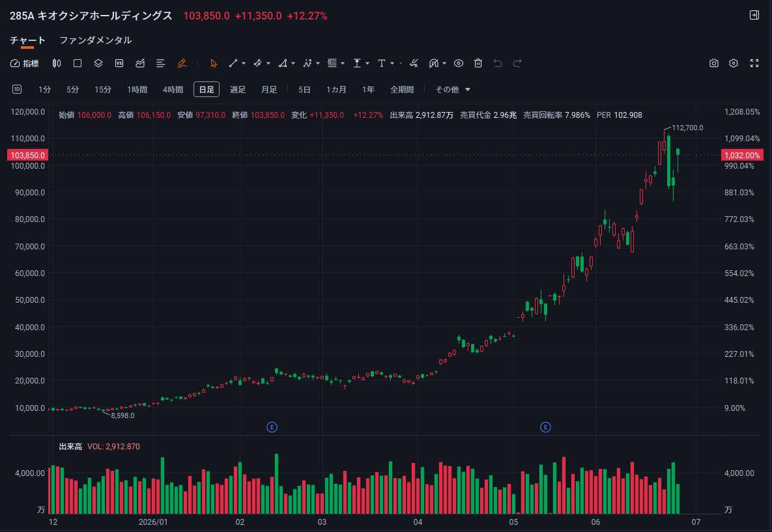Viewport: 772px width, 532px height.
Task: Take a chart screenshot with camera icon
Action: coord(714,63)
